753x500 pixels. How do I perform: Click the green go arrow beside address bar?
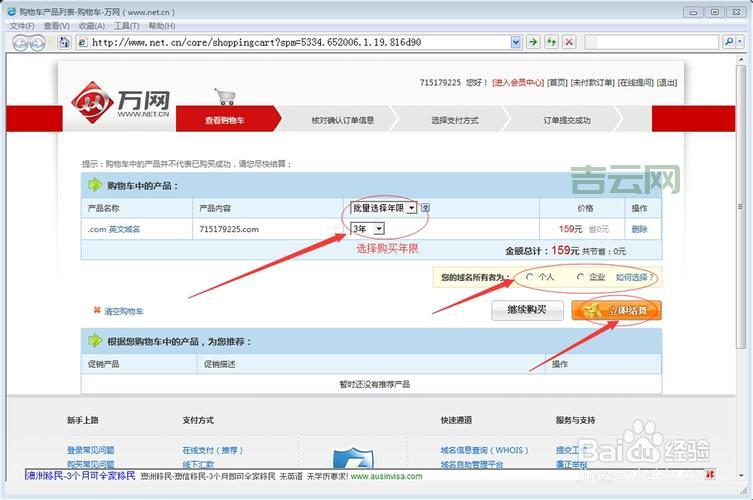[533, 42]
